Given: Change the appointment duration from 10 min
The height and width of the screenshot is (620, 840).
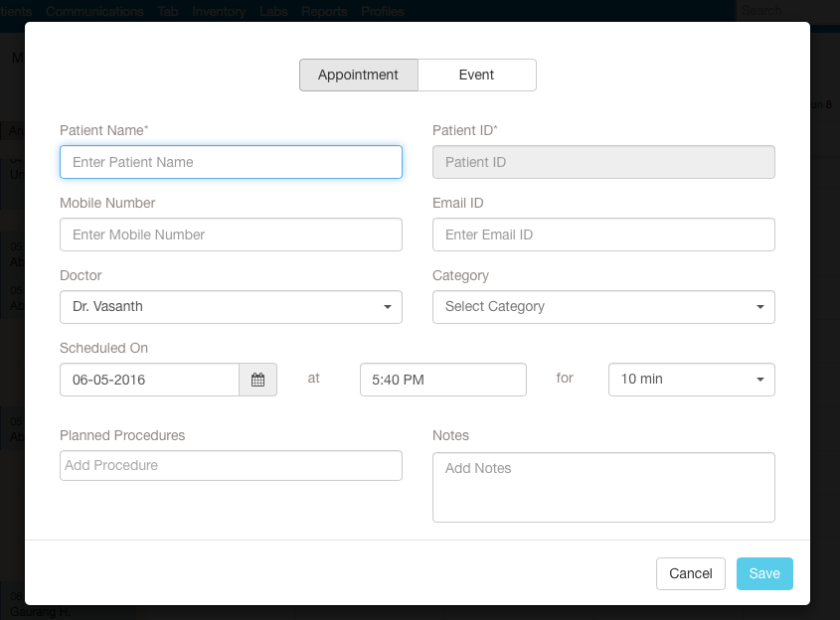Looking at the screenshot, I should (x=691, y=379).
